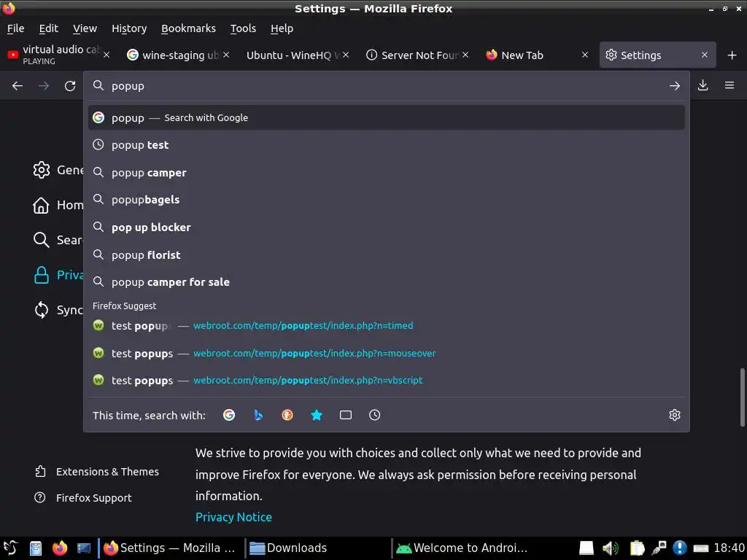Search bookmarks with the star icon
747x560 pixels.
pyautogui.click(x=317, y=415)
